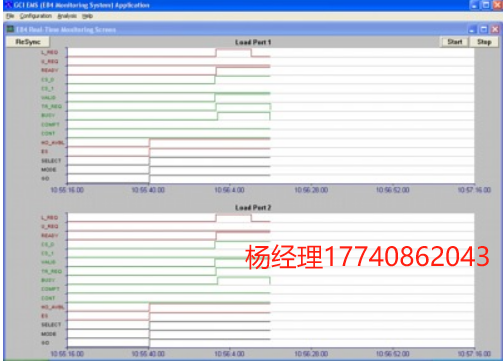Click the BUSY signal pulse in Load Port 1
Image resolution: width=504 pixels, height=362 pixels.
click(244, 116)
